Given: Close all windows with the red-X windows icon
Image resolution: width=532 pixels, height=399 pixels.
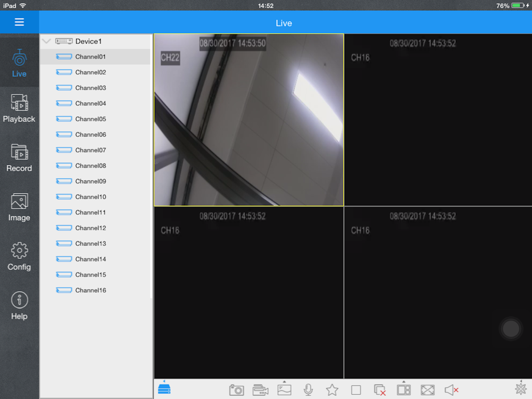Looking at the screenshot, I should pos(380,390).
